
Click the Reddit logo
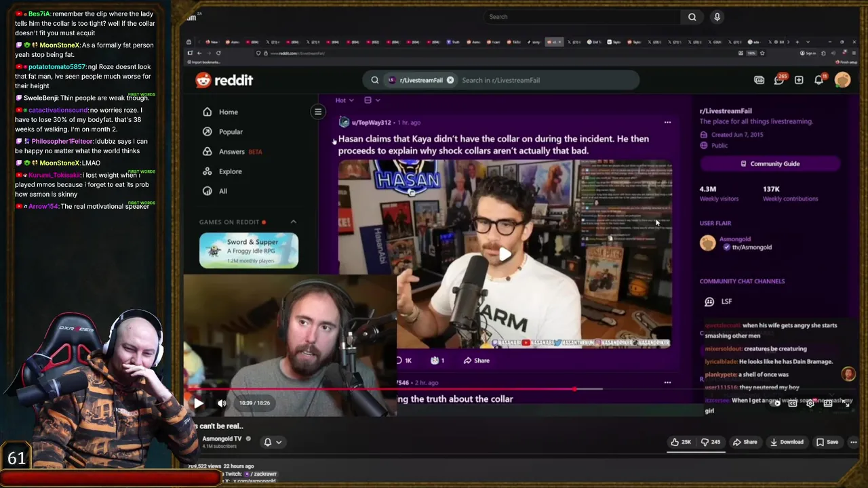click(224, 80)
